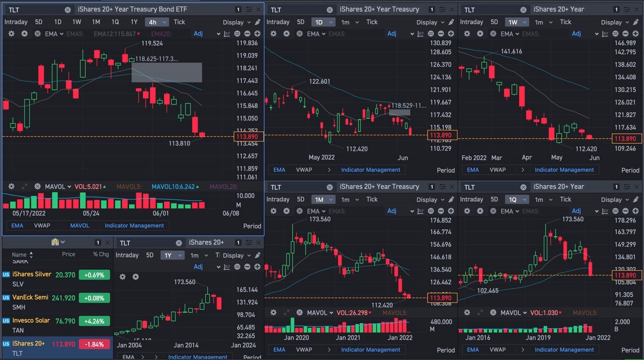
Task: Switch 4h chart to Intraday tab
Action: click(16, 22)
